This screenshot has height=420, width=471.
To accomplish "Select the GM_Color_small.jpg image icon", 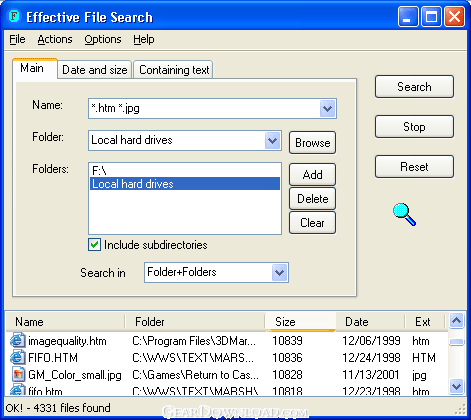I will point(18,374).
